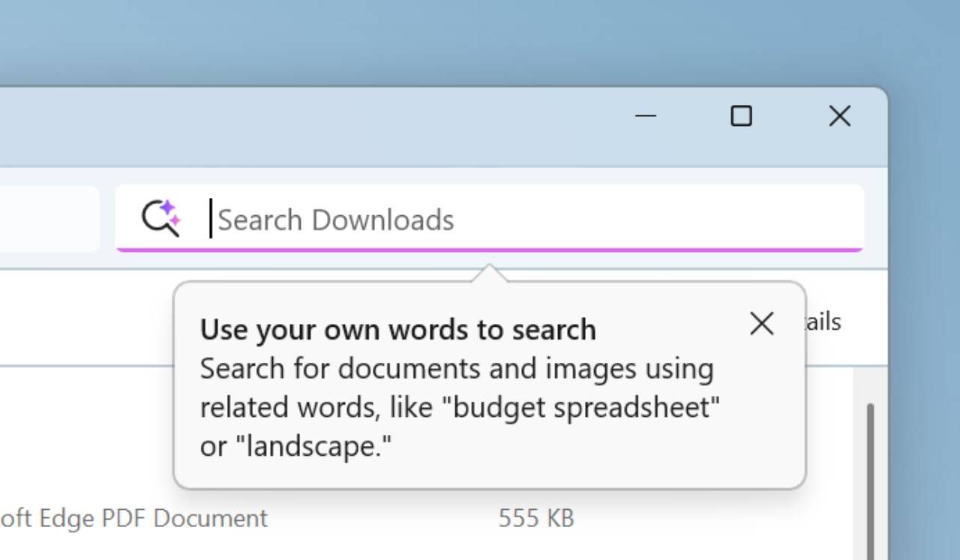Screen dimensions: 960x560
Task: Click the window close X icon
Action: [839, 116]
